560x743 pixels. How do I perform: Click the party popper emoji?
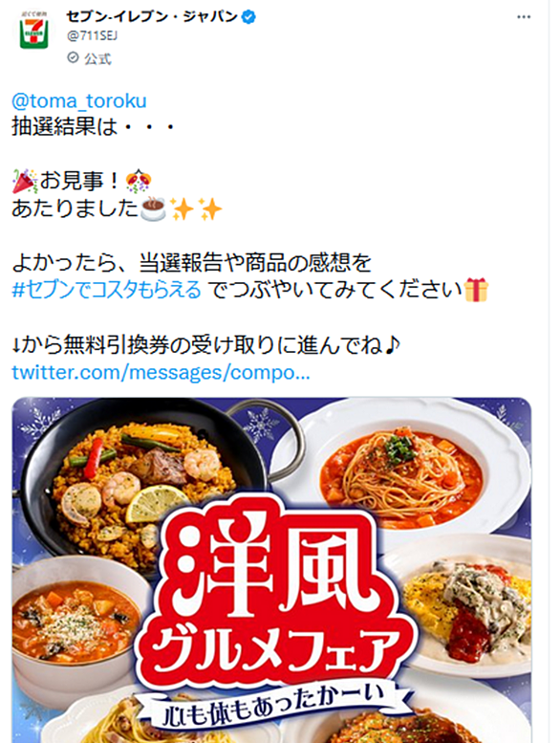point(25,182)
